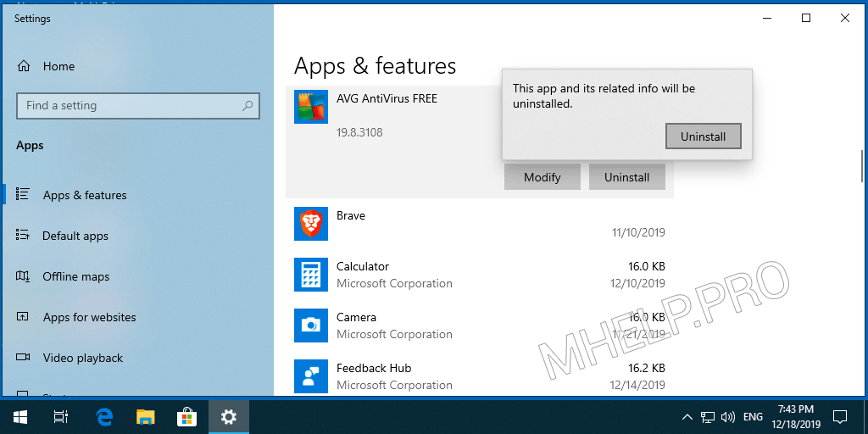Maximize the Settings window
Screen dimensions: 868x434
(x=806, y=19)
